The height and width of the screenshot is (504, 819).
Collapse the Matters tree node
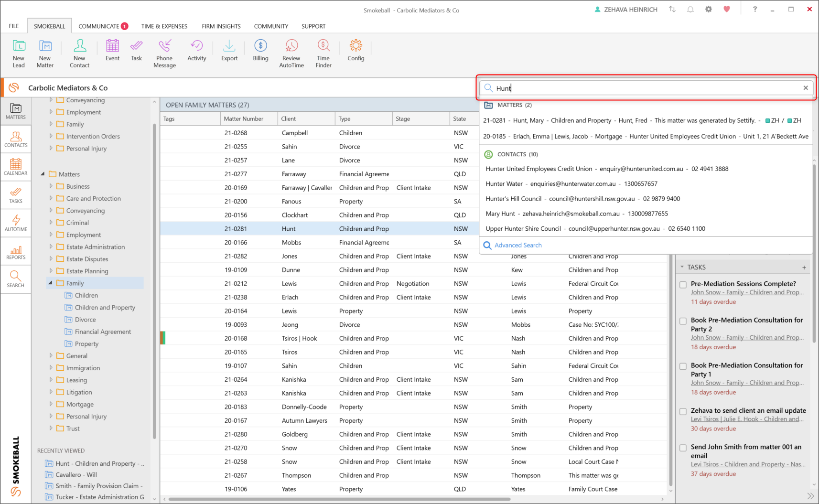tap(43, 174)
